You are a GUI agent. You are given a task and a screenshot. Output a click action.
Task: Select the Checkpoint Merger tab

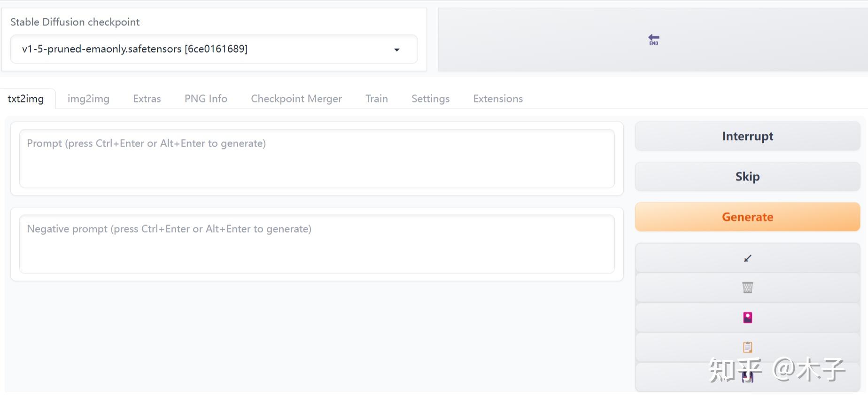(296, 99)
